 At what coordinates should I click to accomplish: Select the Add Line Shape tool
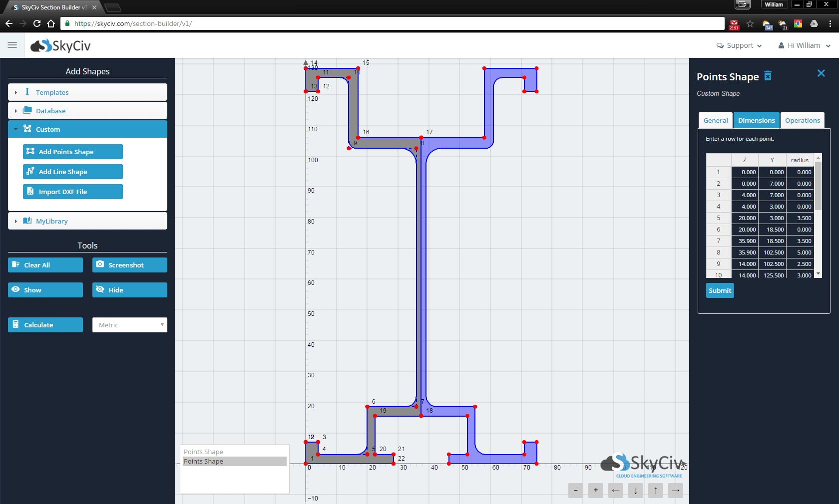point(72,172)
